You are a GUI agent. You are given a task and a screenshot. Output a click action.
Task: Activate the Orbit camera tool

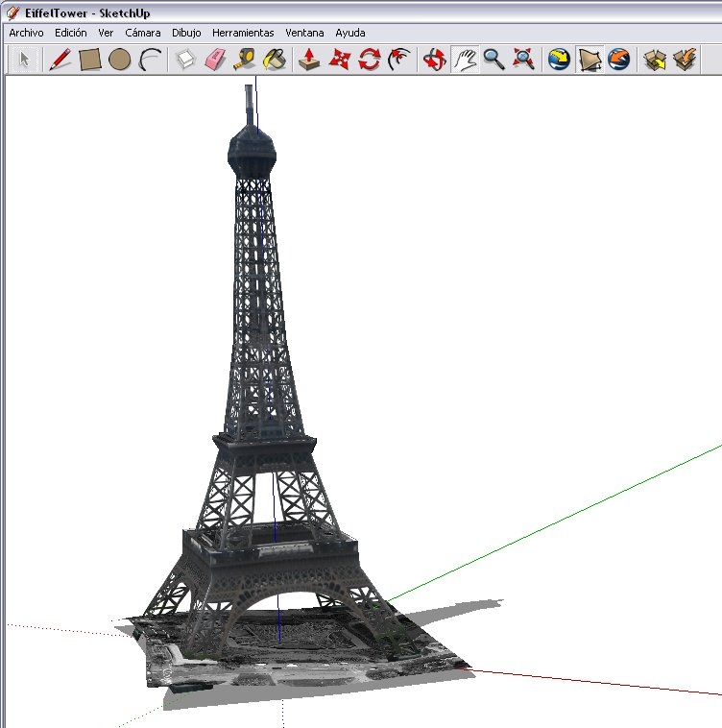pyautogui.click(x=435, y=60)
